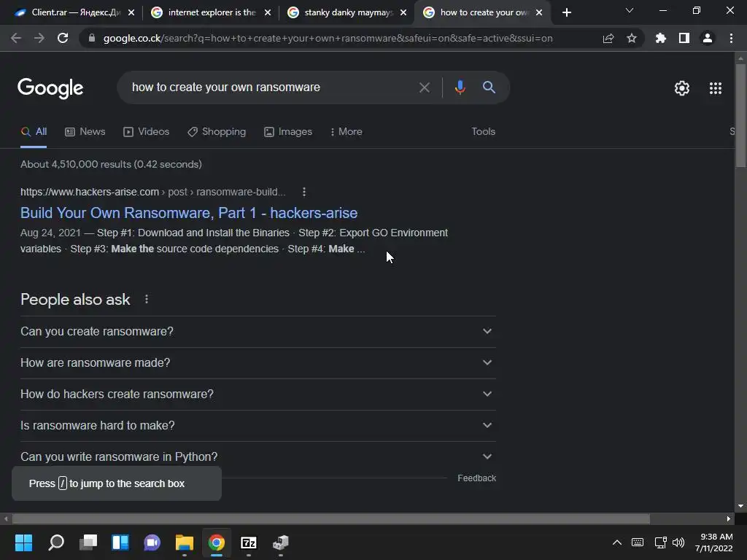
Task: Expand 'How are ransomware made?' question
Action: [x=258, y=363]
